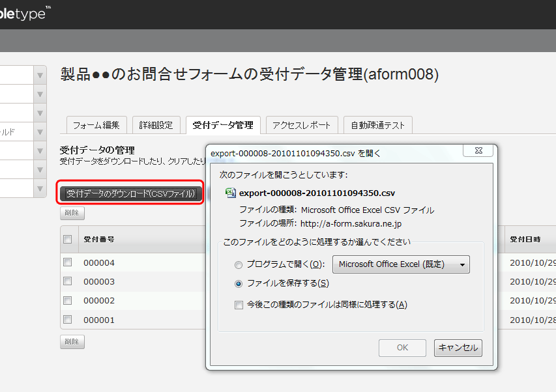Expand the bottom field dropdown in left sidebar
This screenshot has width=556, height=392.
39,189
